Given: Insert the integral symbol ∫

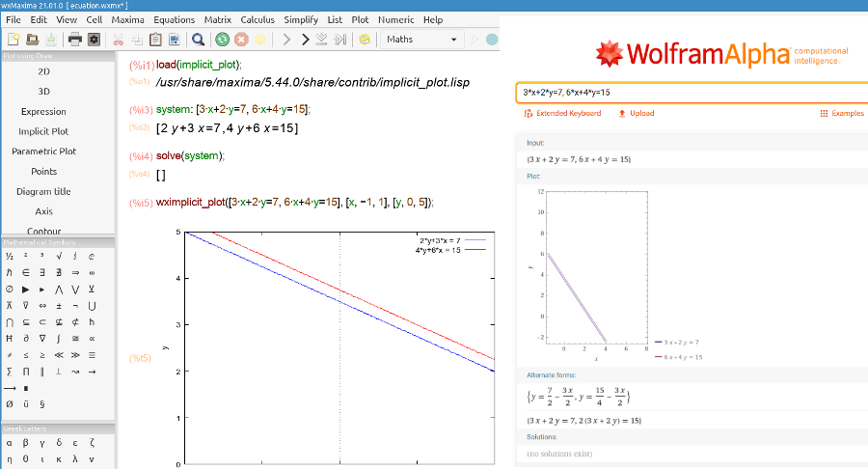Looking at the screenshot, I should 59,339.
